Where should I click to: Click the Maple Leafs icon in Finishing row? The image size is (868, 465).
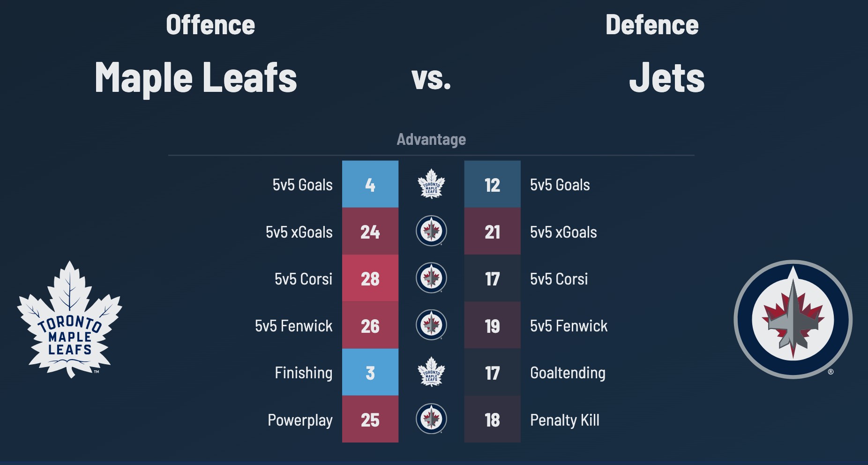[x=431, y=372]
